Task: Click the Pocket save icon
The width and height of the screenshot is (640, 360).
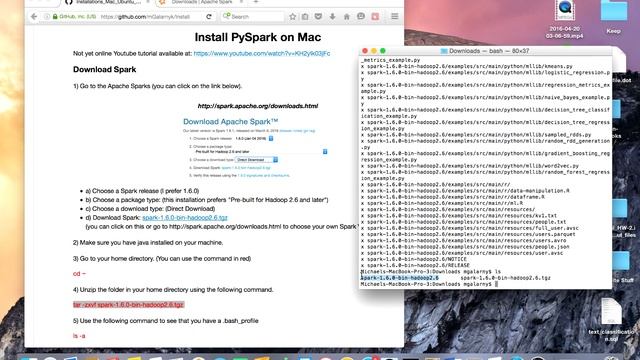Action: (318, 17)
